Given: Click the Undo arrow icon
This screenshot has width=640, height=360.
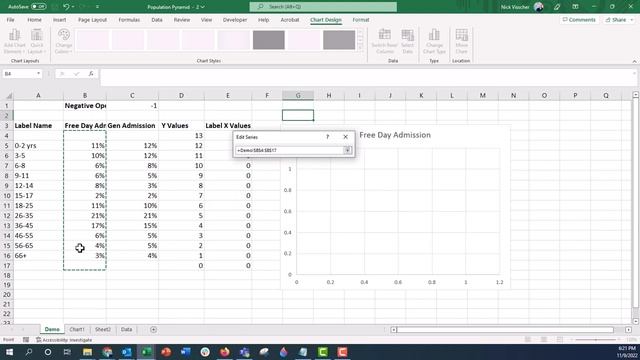Looking at the screenshot, I should [x=66, y=7].
